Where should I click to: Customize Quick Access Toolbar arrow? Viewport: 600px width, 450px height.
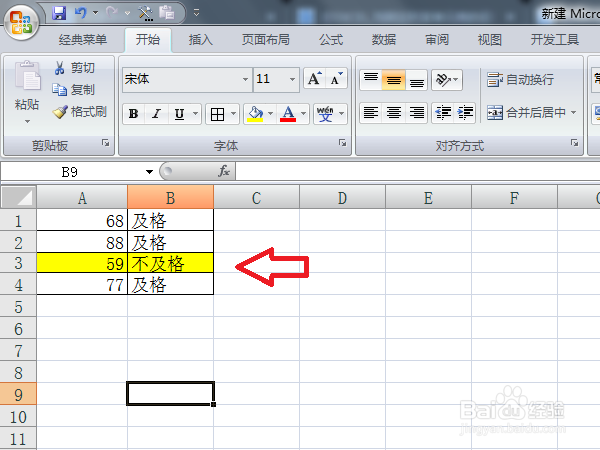[x=196, y=13]
